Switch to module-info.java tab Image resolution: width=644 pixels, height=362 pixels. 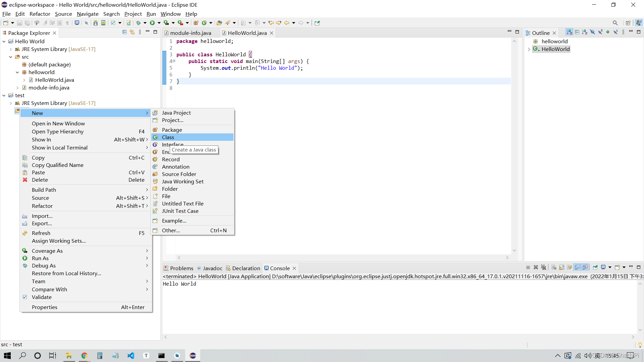(x=190, y=32)
